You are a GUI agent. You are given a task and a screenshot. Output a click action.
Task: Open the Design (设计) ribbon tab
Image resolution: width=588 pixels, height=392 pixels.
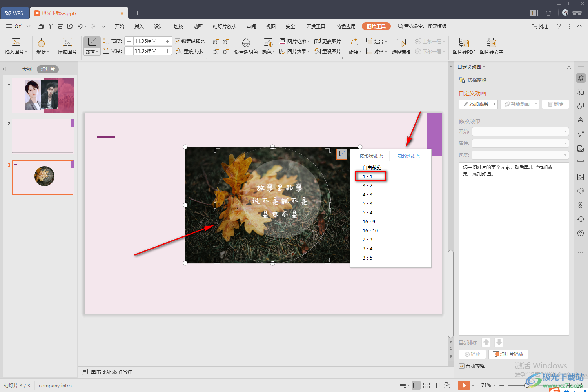tap(159, 26)
